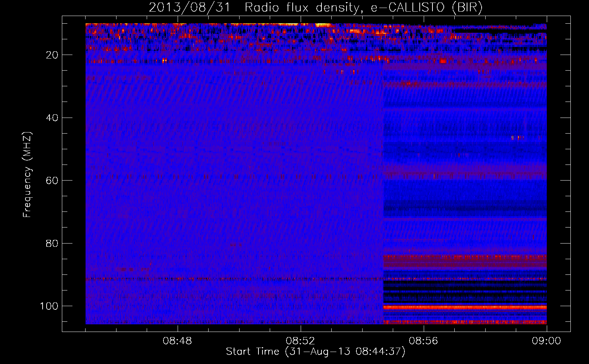
Task: Click the plot title '2013/08/31 Radio flux density'
Action: [316, 7]
